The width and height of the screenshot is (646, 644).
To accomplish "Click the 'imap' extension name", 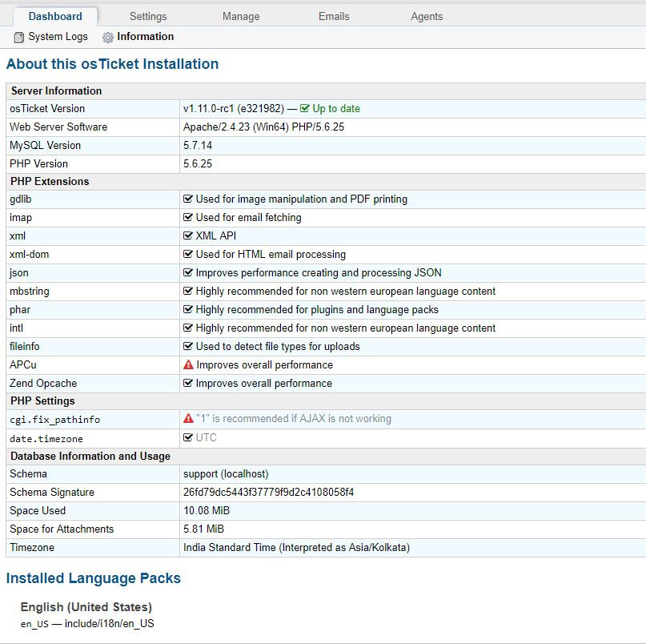I will point(21,218).
